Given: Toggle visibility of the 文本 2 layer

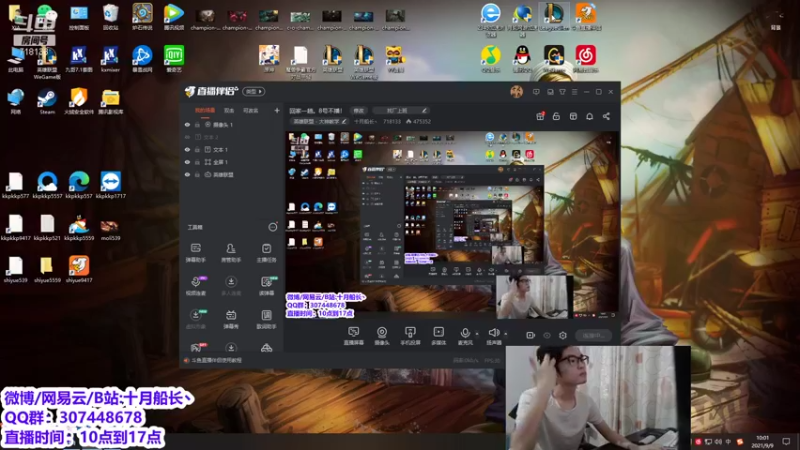Looking at the screenshot, I should pos(187,137).
